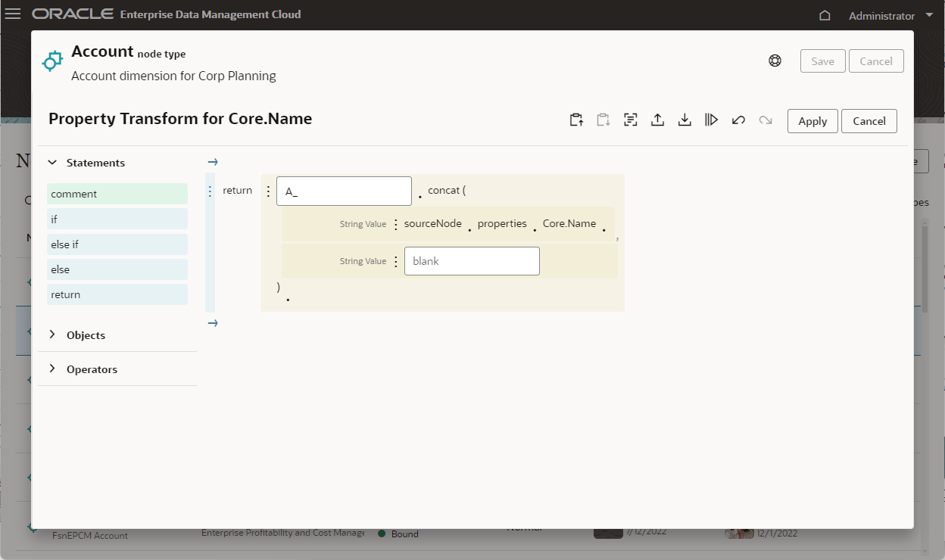This screenshot has height=560, width=945.
Task: Click the Core.Name property token
Action: (569, 224)
